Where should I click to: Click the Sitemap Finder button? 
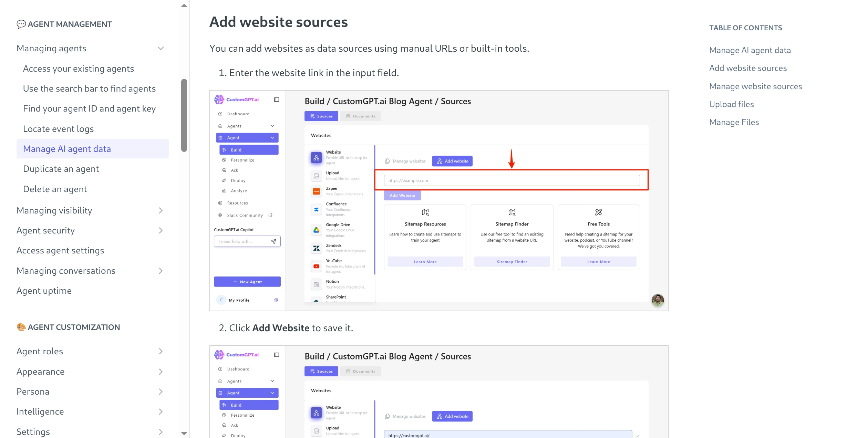click(x=512, y=262)
